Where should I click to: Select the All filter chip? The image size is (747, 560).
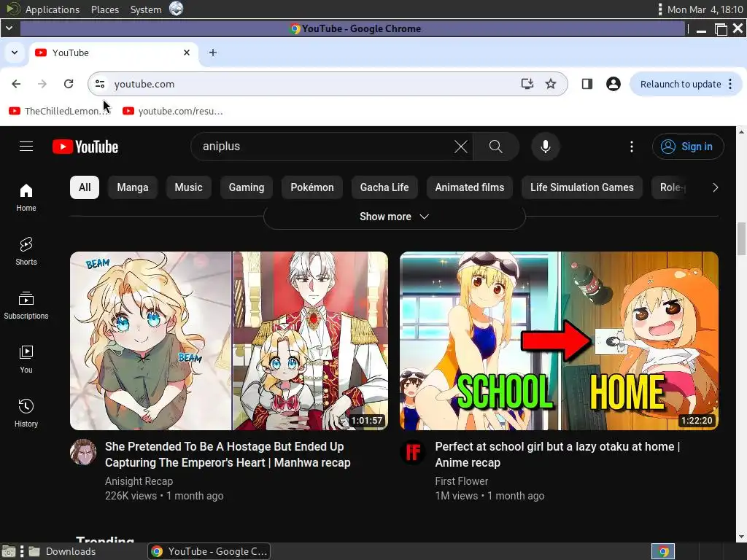click(85, 187)
